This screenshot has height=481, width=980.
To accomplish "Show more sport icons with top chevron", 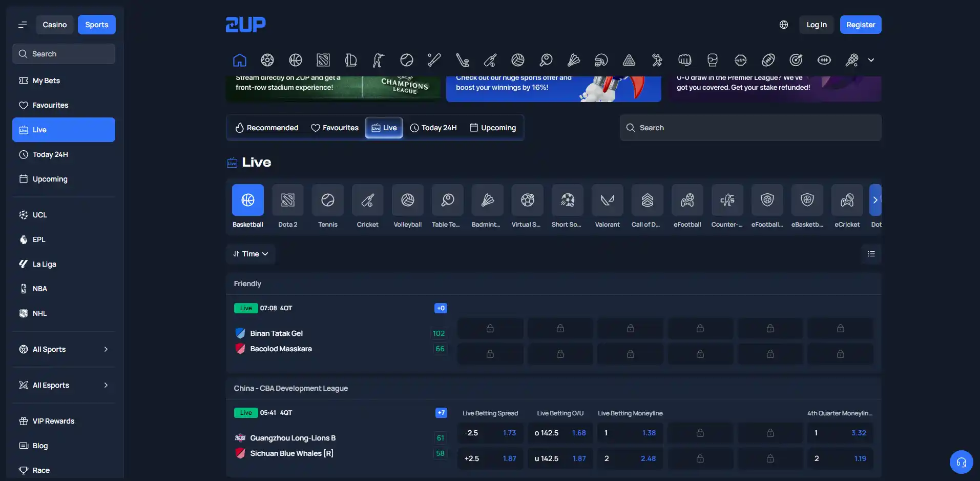I will point(871,60).
